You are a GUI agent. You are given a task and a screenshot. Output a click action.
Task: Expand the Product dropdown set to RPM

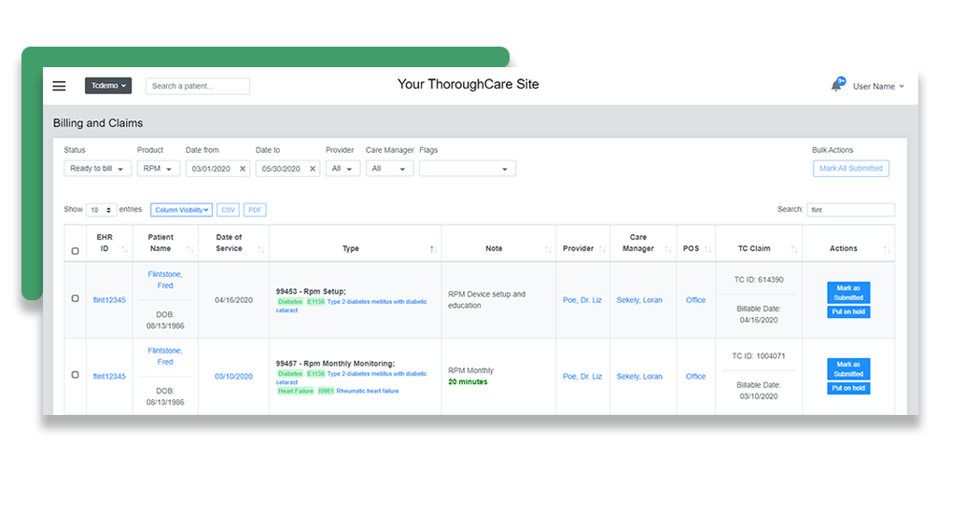159,169
